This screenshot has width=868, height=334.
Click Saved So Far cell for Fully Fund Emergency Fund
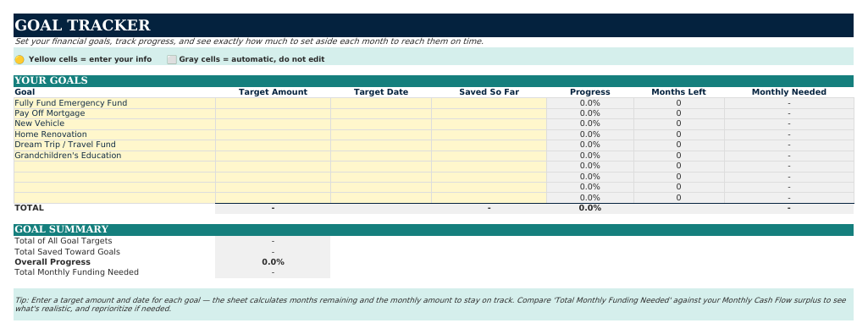coord(489,103)
